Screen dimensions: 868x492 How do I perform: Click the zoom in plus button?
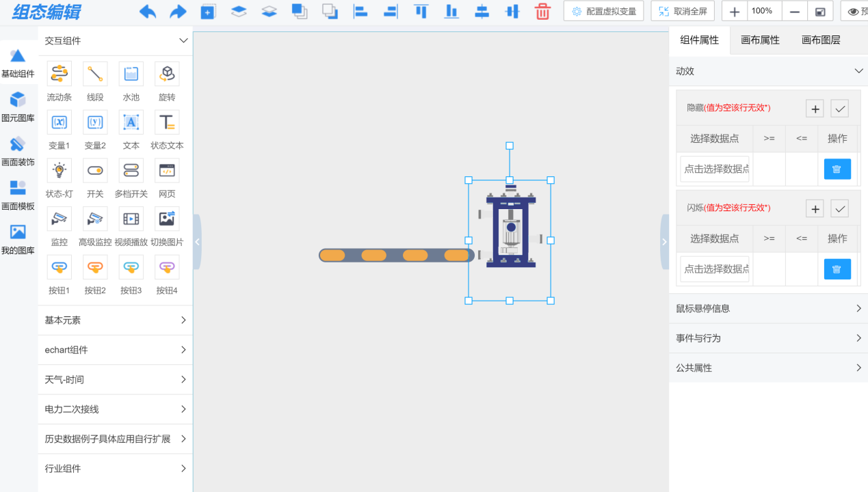[x=735, y=12]
